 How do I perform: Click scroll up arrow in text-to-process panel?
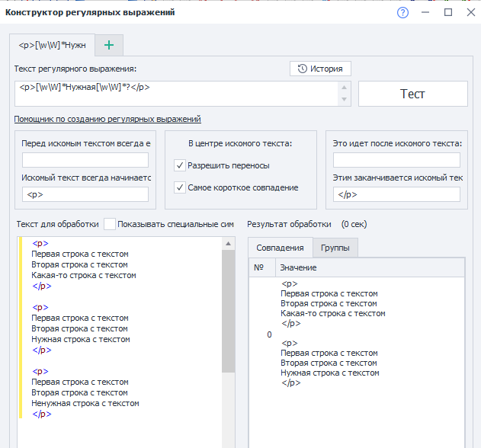pyautogui.click(x=228, y=244)
